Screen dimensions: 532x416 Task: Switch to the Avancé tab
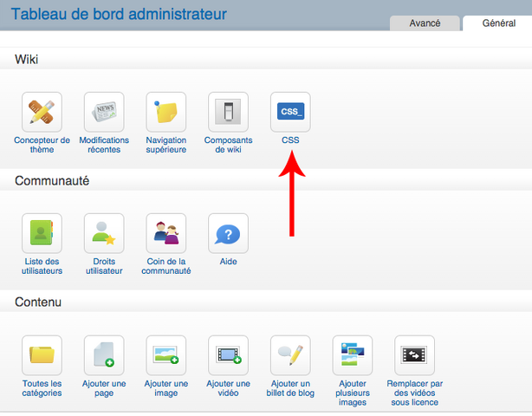click(x=425, y=23)
